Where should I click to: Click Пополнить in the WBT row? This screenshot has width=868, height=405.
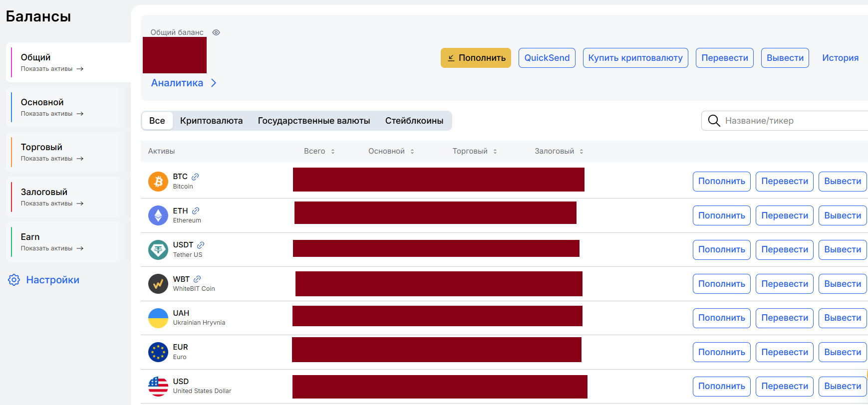click(x=722, y=284)
